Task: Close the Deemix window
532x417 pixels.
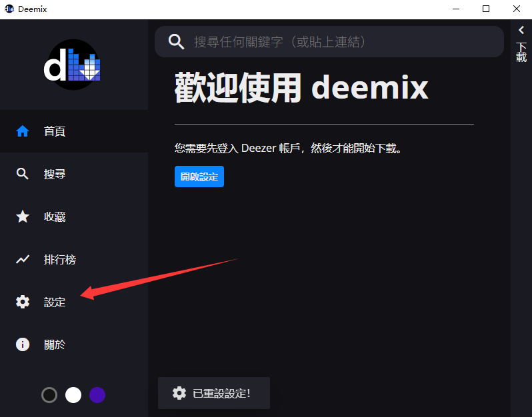Action: [517, 9]
